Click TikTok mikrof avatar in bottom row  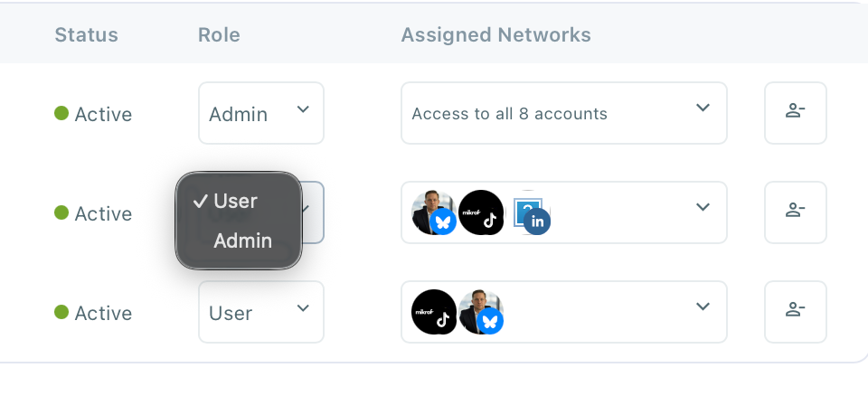point(434,312)
